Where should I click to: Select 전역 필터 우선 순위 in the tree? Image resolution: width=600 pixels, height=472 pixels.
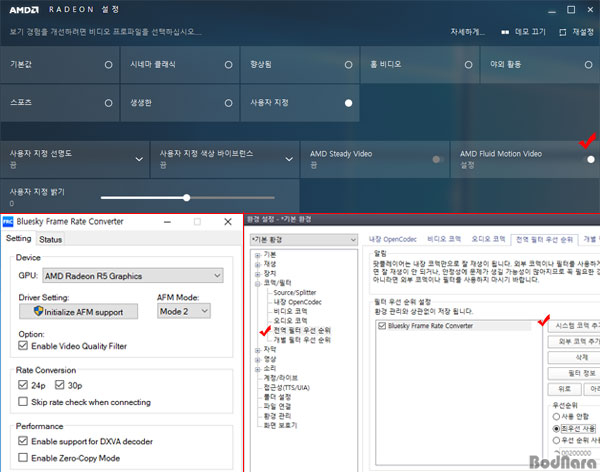click(x=302, y=330)
